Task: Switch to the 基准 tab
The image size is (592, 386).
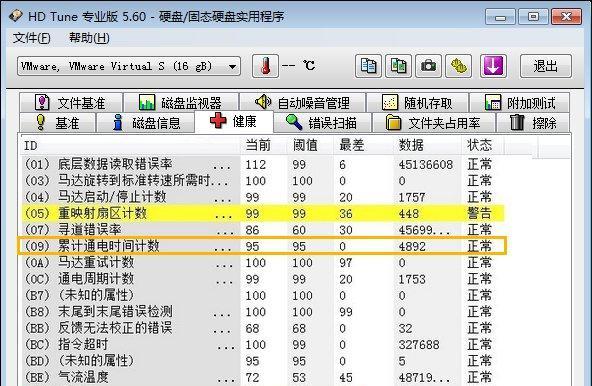Action: tap(57, 122)
